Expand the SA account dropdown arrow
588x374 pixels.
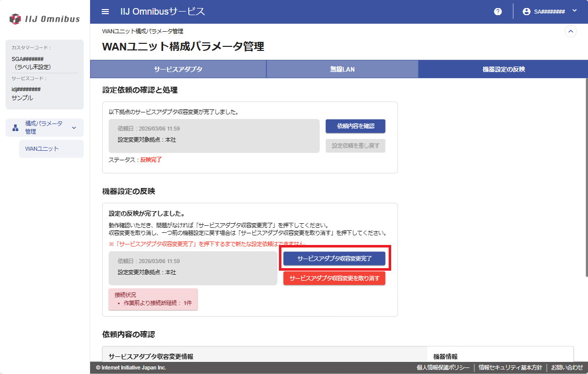tap(574, 11)
